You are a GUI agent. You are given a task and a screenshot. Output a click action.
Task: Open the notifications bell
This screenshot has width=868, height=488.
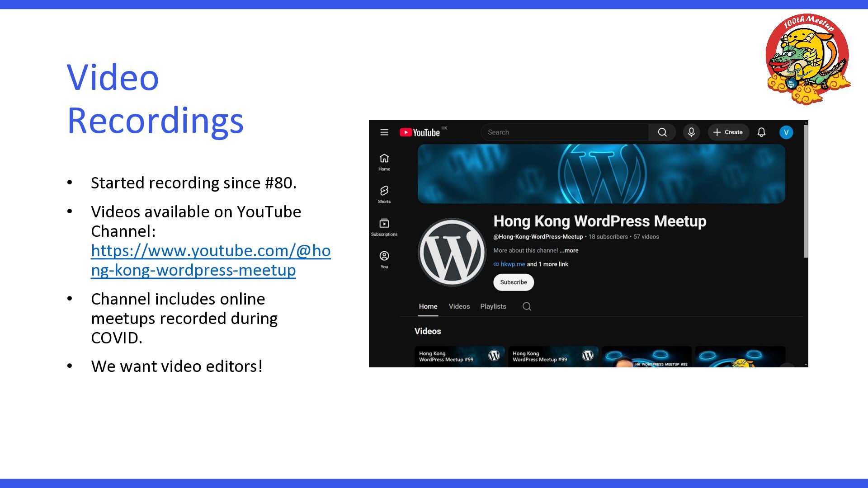click(x=761, y=132)
